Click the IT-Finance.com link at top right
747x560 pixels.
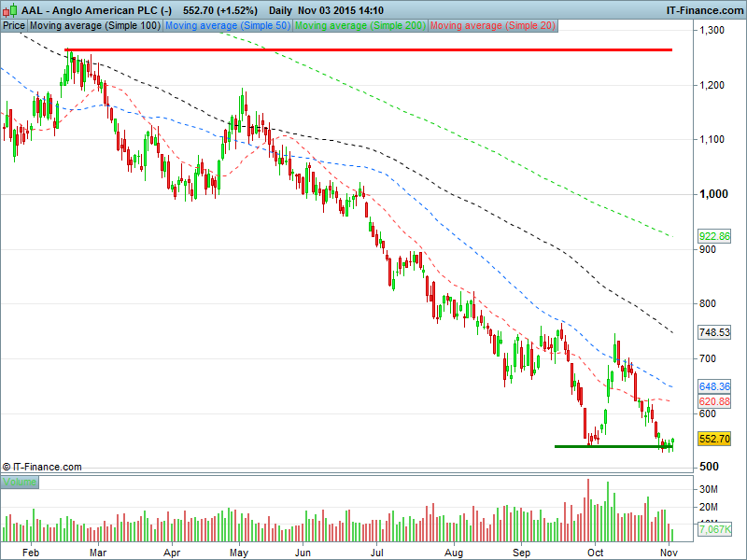point(703,9)
